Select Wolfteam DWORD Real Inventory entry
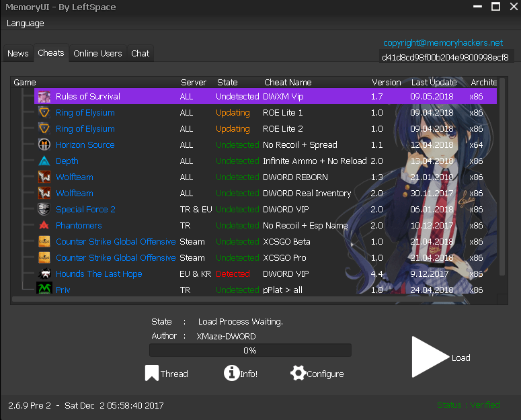The height and width of the screenshot is (420, 521). 266,194
